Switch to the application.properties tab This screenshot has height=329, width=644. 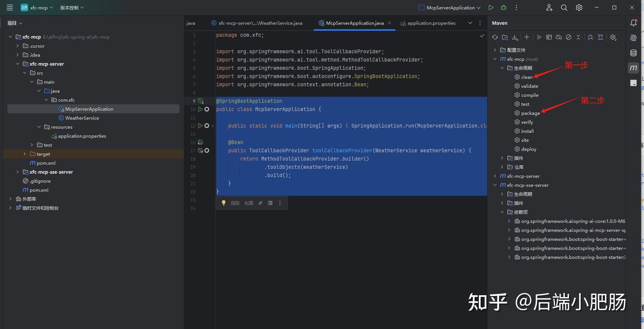[431, 23]
